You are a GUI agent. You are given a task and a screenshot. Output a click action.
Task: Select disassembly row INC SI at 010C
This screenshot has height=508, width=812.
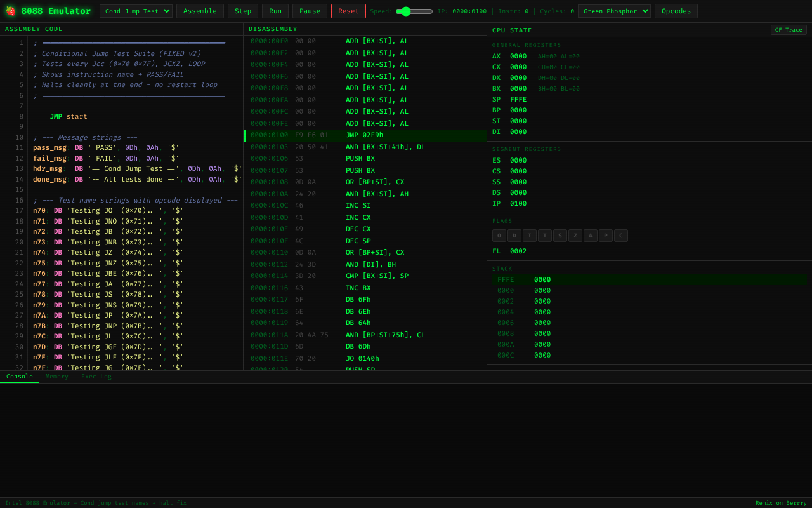click(x=365, y=206)
